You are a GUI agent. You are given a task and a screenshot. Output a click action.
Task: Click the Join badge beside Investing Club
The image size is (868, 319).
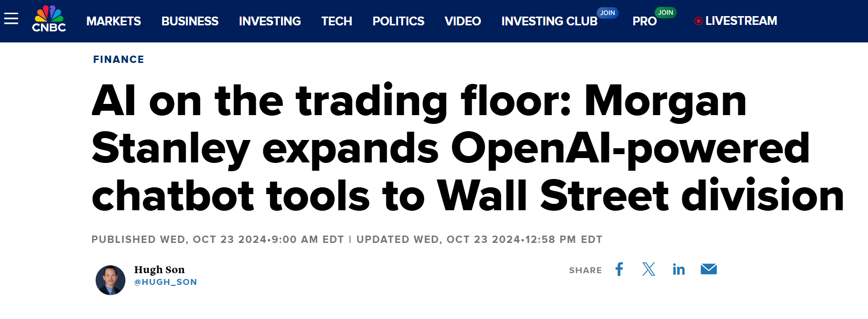pyautogui.click(x=607, y=13)
